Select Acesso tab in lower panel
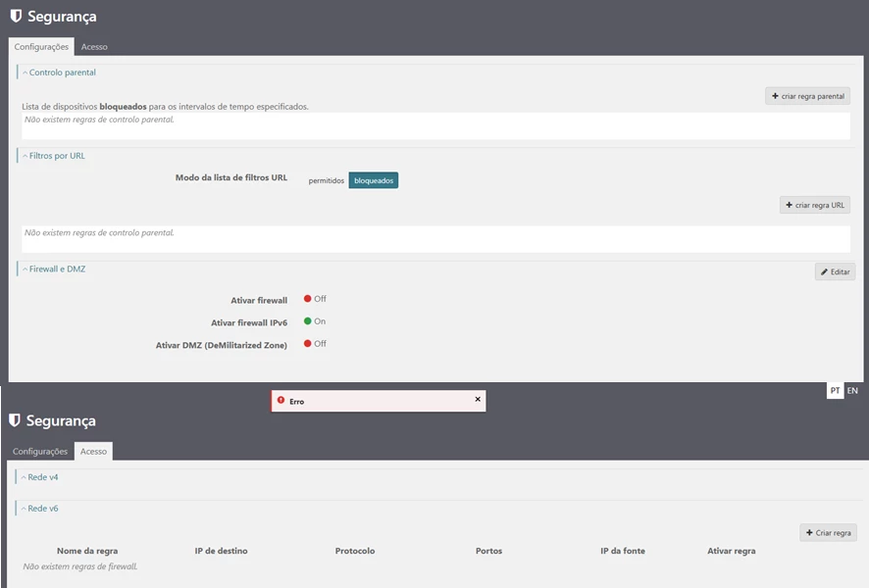Screen dimensions: 869x588 pos(93,451)
